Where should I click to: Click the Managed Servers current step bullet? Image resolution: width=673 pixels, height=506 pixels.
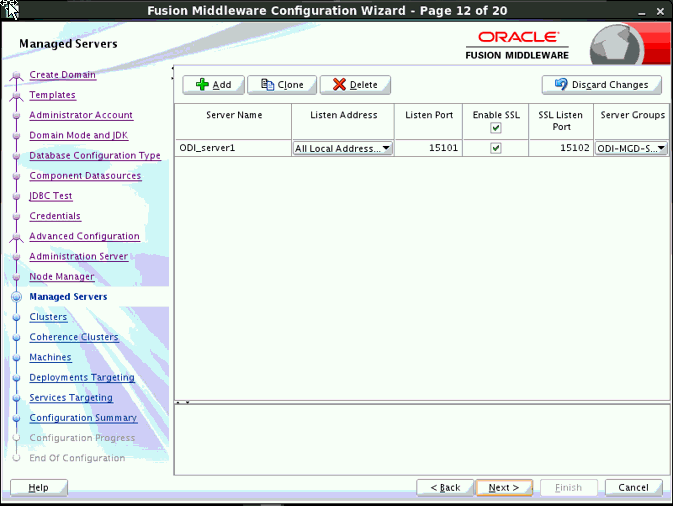(x=16, y=297)
